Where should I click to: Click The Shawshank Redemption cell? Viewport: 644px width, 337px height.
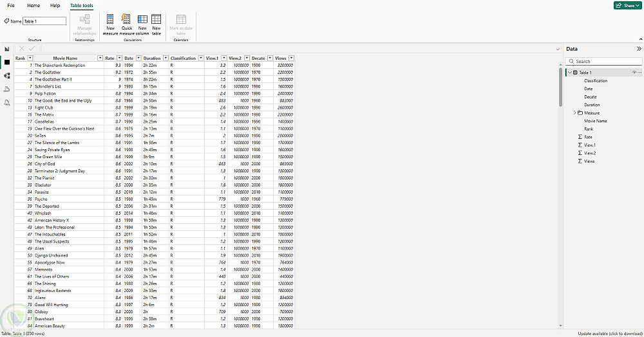(69, 65)
